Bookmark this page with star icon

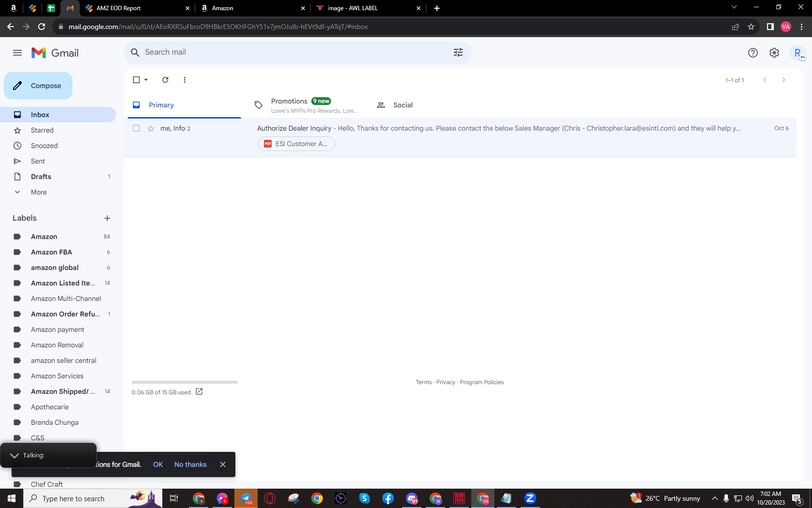[x=751, y=27]
